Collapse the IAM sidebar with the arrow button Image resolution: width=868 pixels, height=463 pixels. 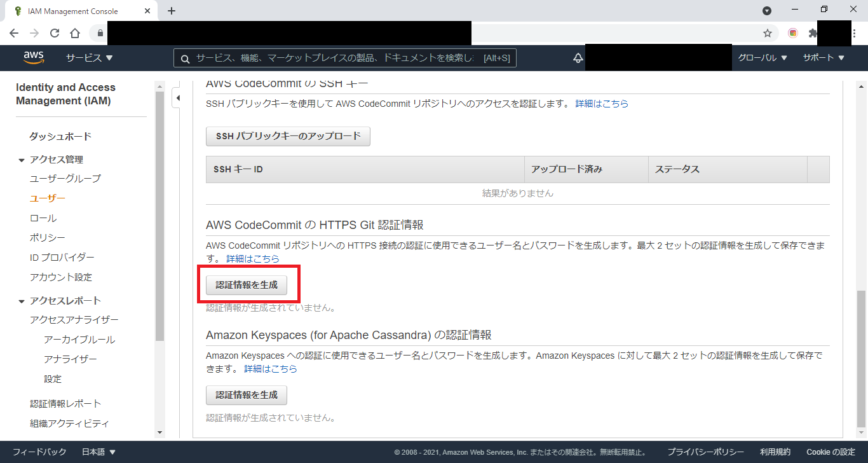pyautogui.click(x=178, y=98)
